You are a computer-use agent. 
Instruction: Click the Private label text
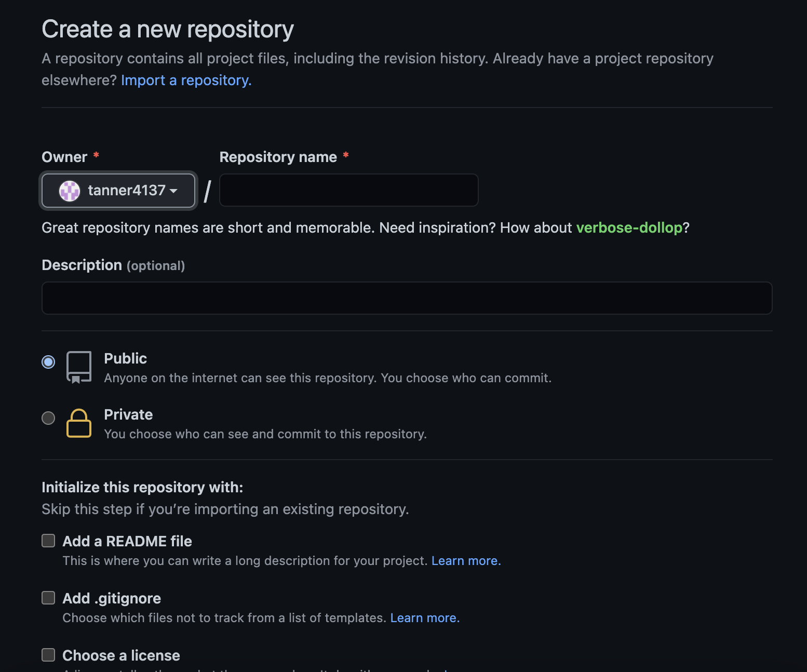click(128, 414)
